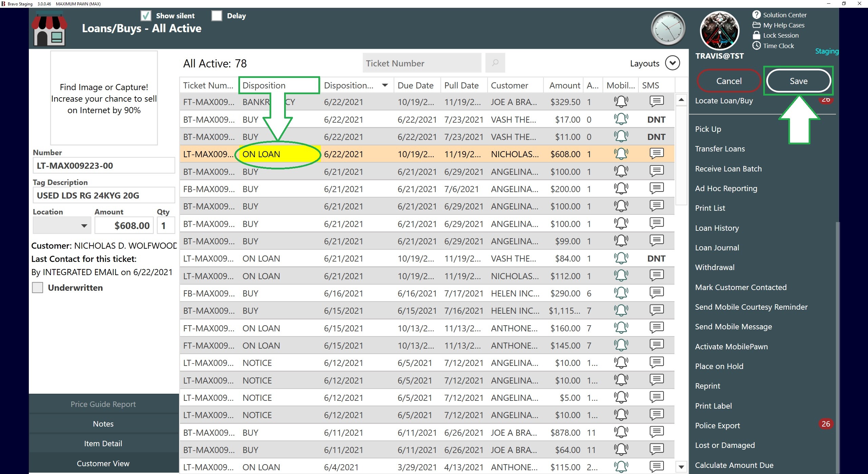
Task: Click the TRAVIS@TST user avatar
Action: click(719, 30)
